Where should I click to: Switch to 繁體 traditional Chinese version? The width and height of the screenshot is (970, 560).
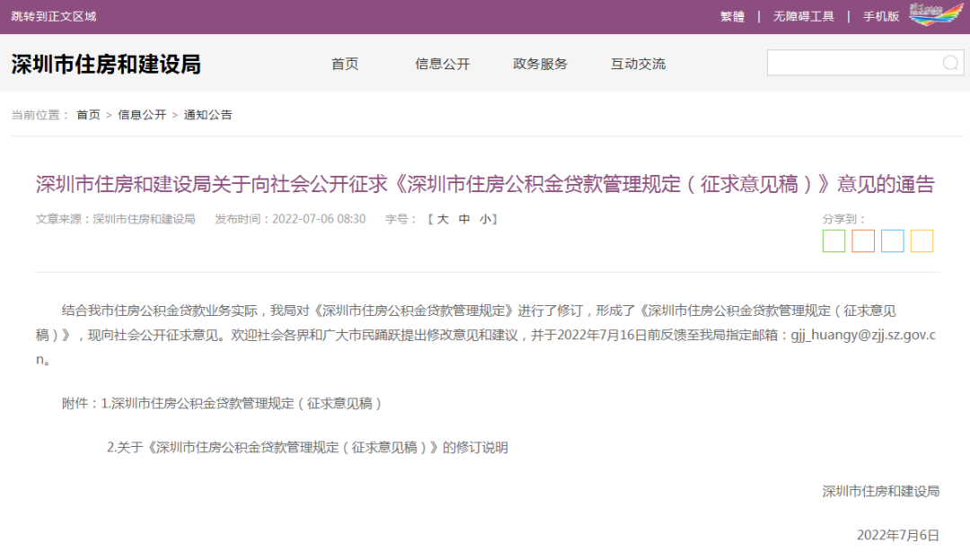(x=732, y=16)
